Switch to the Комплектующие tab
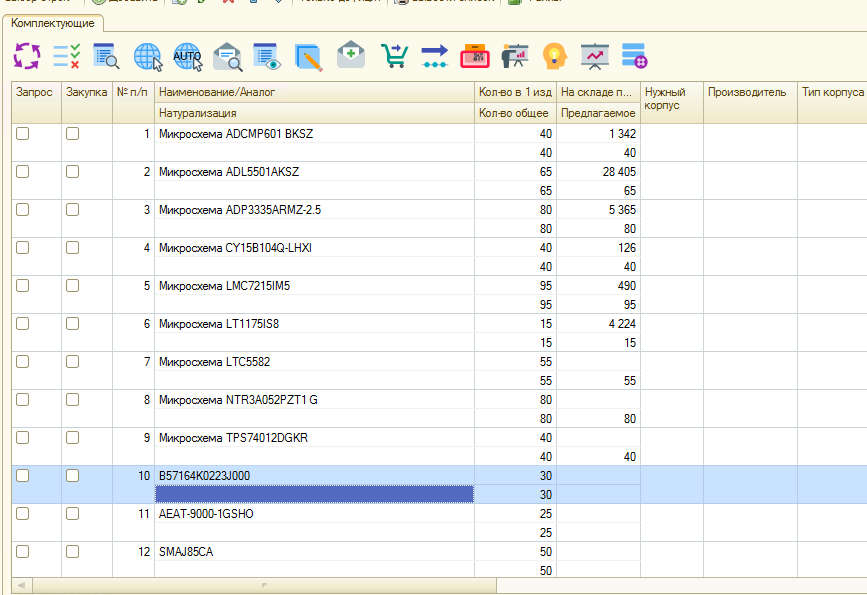867x595 pixels. click(53, 22)
